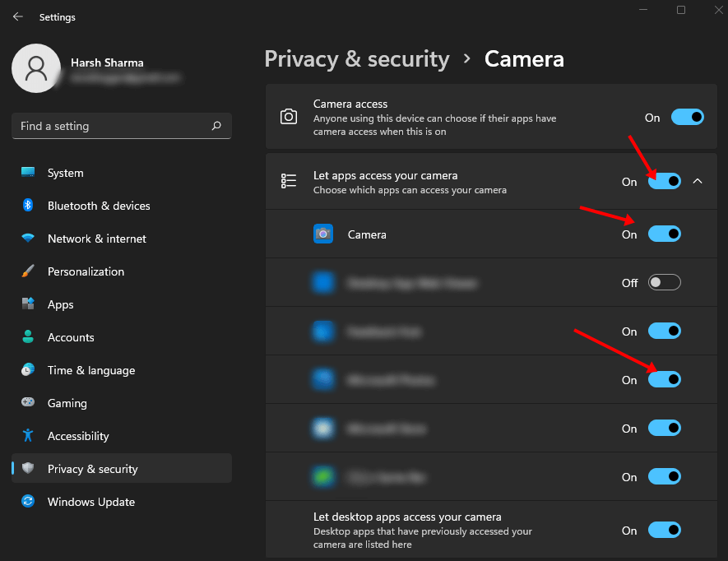Screen dimensions: 728x561
Task: Click the search magnifier icon
Action: (x=216, y=126)
